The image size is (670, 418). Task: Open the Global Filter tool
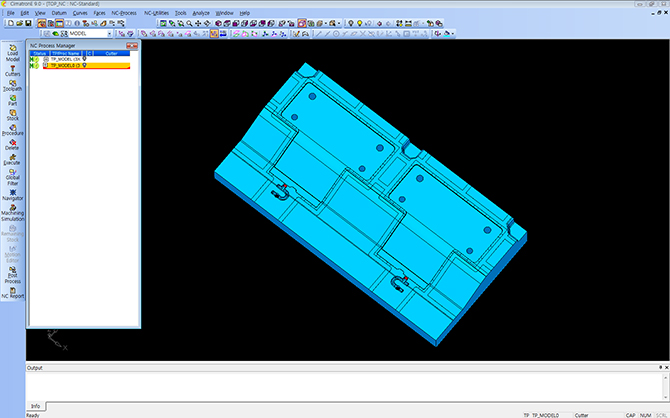[x=12, y=178]
